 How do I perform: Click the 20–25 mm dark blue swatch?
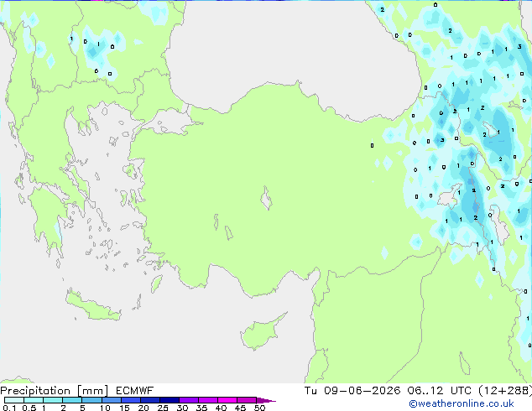pyautogui.click(x=149, y=400)
